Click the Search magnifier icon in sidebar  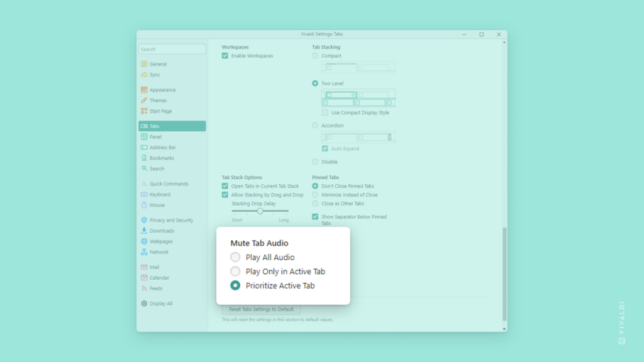[144, 168]
